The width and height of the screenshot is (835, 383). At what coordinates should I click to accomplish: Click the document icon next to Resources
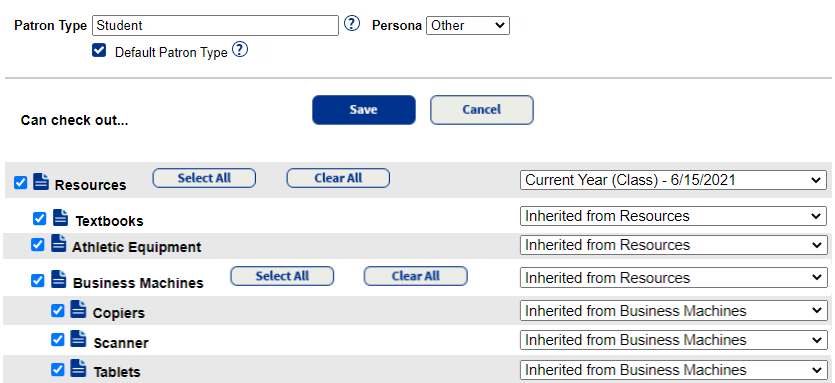[x=40, y=181]
